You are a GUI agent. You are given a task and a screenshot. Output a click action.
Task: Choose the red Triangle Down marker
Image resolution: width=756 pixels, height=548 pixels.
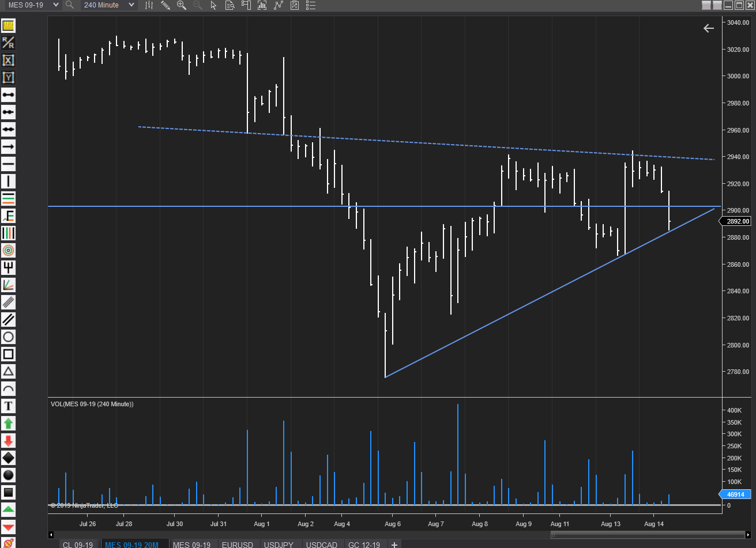click(8, 527)
